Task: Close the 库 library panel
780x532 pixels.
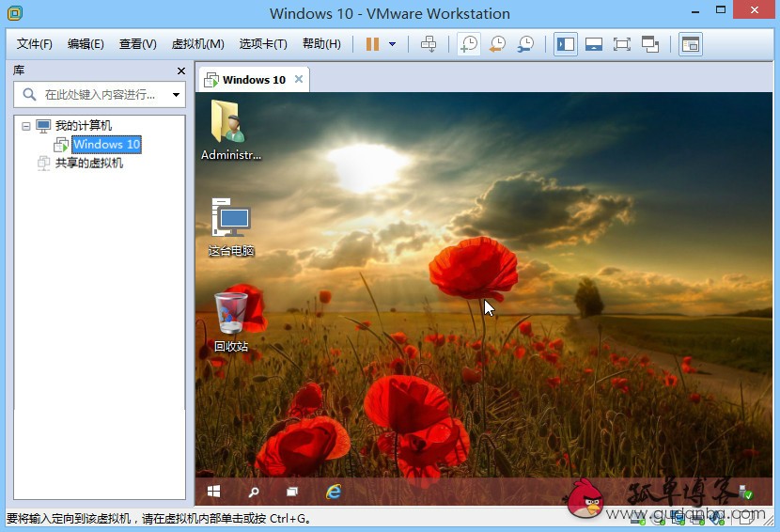Action: pos(181,71)
